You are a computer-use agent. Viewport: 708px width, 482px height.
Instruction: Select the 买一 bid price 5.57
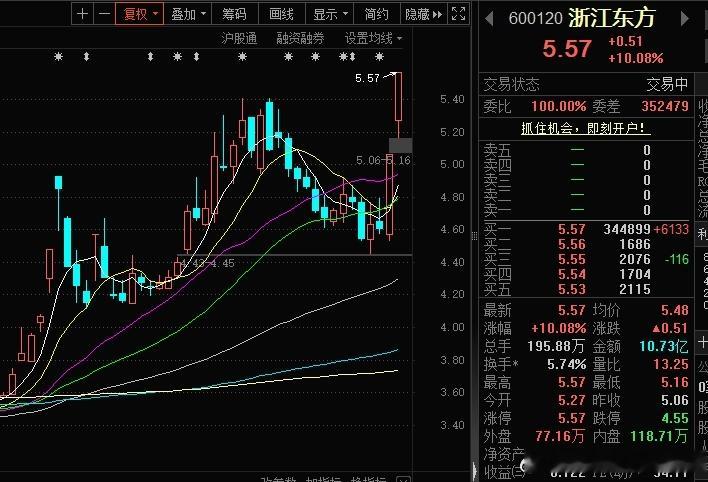pyautogui.click(x=571, y=229)
